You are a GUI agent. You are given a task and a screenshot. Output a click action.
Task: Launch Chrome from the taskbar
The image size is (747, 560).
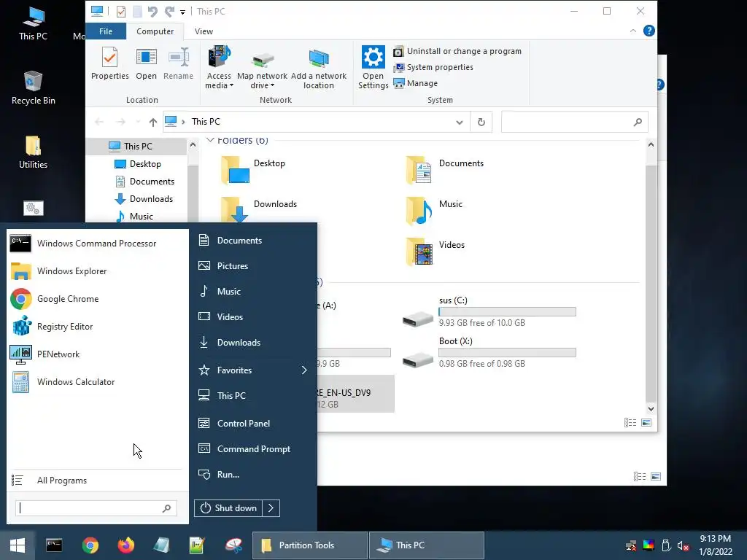[90, 545]
